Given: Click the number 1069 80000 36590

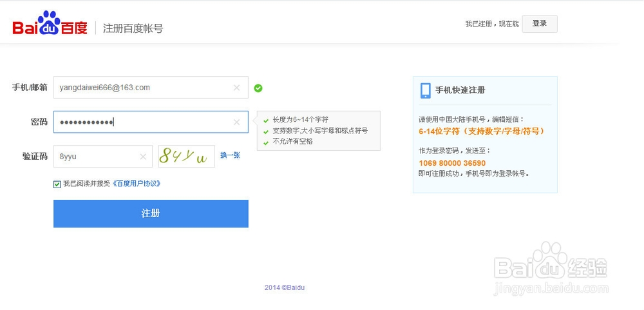Looking at the screenshot, I should pyautogui.click(x=452, y=163).
